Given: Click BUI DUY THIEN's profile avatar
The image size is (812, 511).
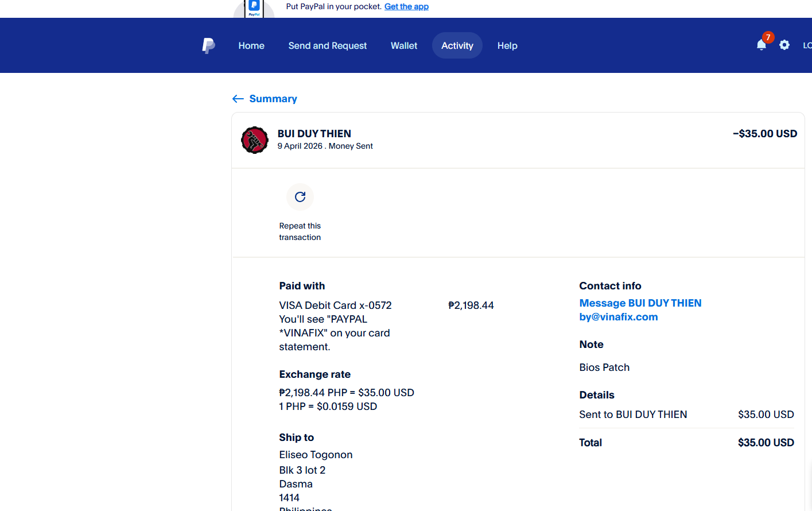Looking at the screenshot, I should 255,140.
